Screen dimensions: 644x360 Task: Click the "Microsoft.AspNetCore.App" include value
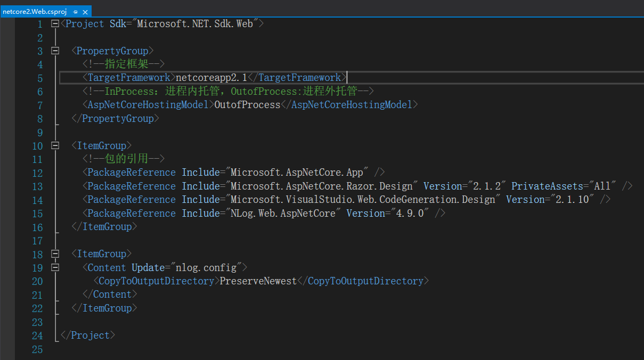click(x=297, y=173)
